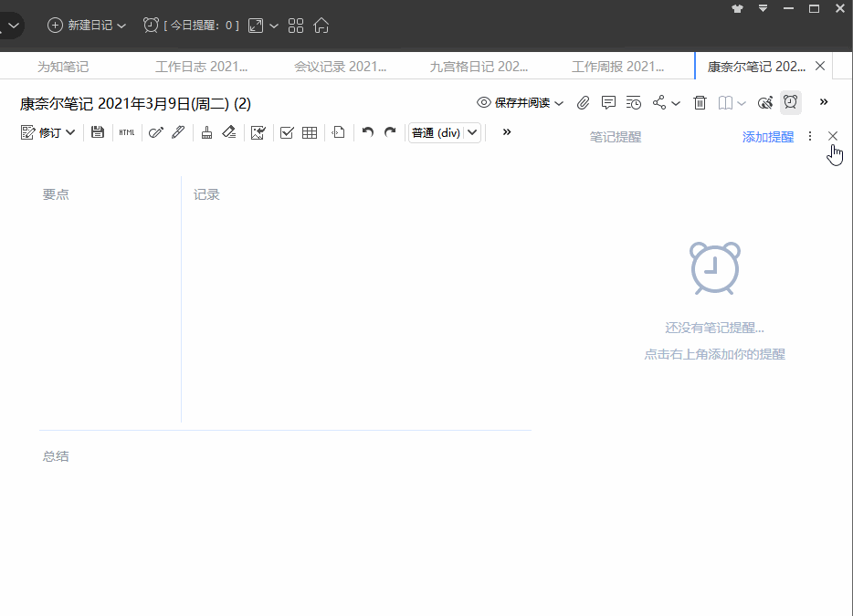Show more note header tools chevron
Screen dimensions: 853x616
(x=824, y=101)
